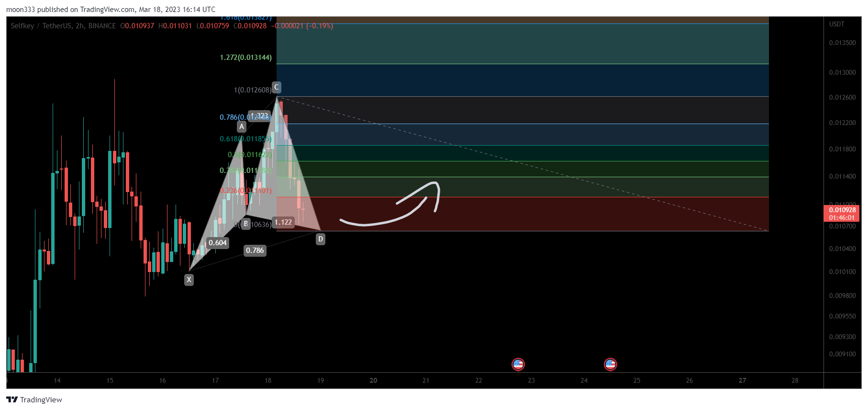
Task: Click the USDT currency label on price axis
Action: click(x=837, y=24)
